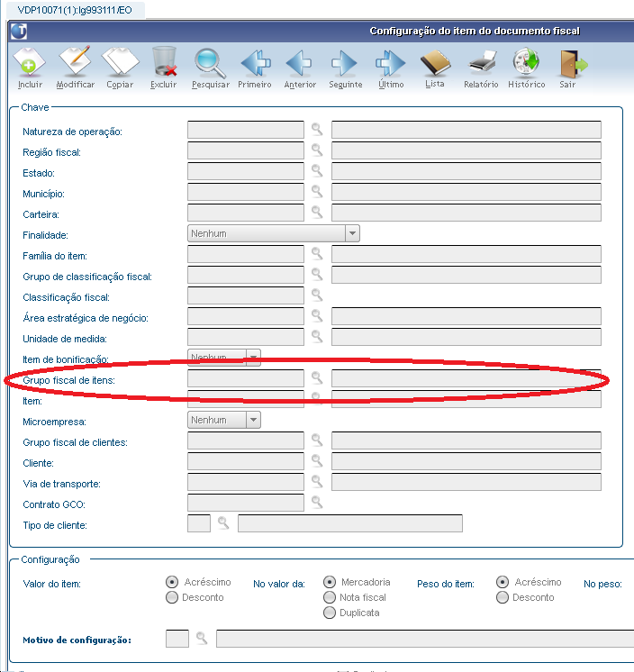Go to Primeiro record
634x672 pixels.
point(256,63)
